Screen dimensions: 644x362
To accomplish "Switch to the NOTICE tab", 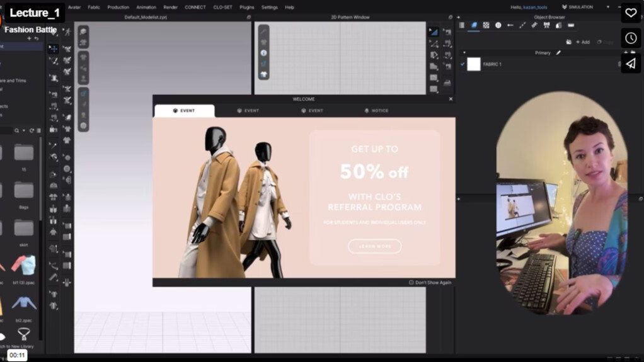I will click(x=376, y=111).
